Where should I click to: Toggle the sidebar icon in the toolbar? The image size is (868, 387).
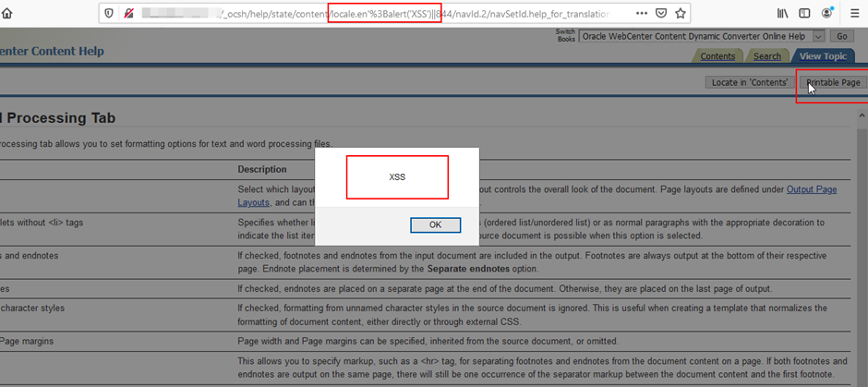point(804,13)
